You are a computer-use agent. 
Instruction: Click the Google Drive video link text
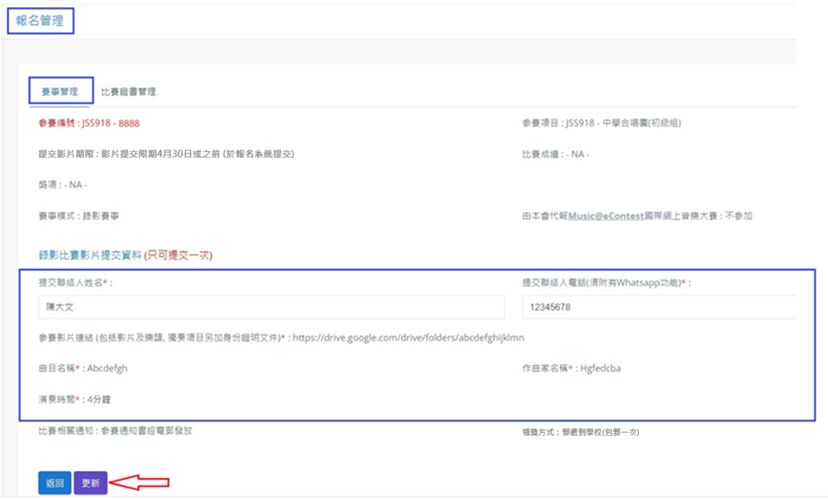[408, 337]
